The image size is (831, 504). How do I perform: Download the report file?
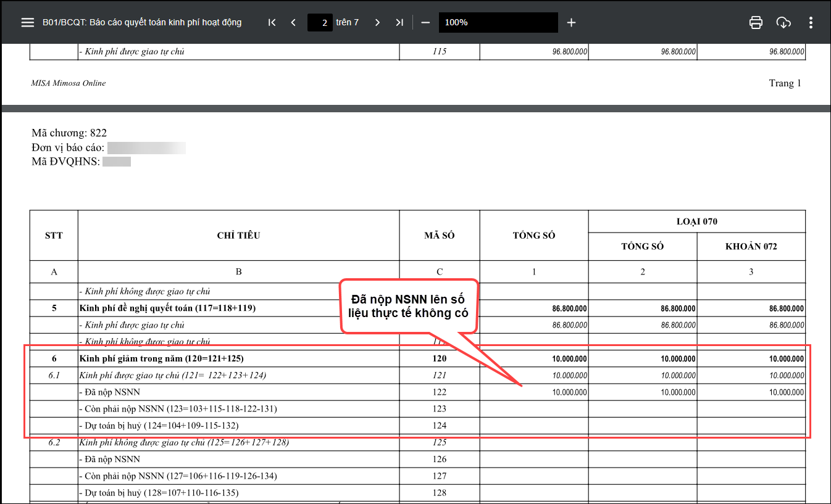[x=783, y=22]
